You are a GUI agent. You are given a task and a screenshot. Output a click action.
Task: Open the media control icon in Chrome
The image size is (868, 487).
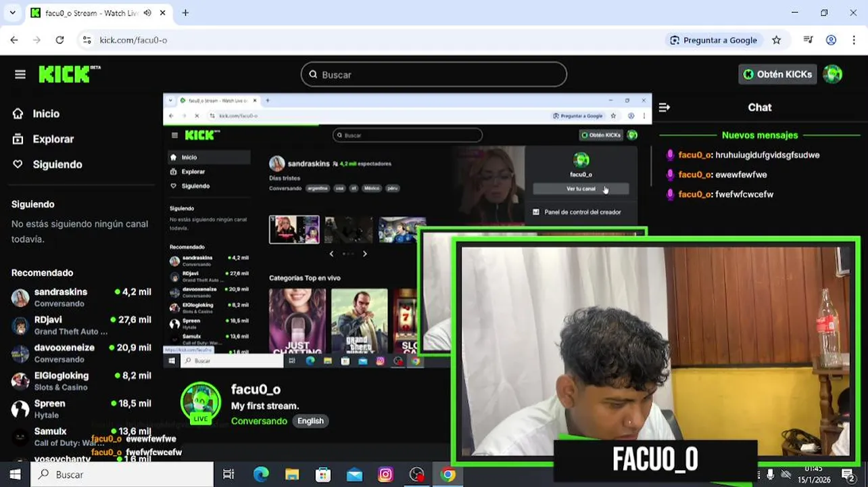(808, 40)
